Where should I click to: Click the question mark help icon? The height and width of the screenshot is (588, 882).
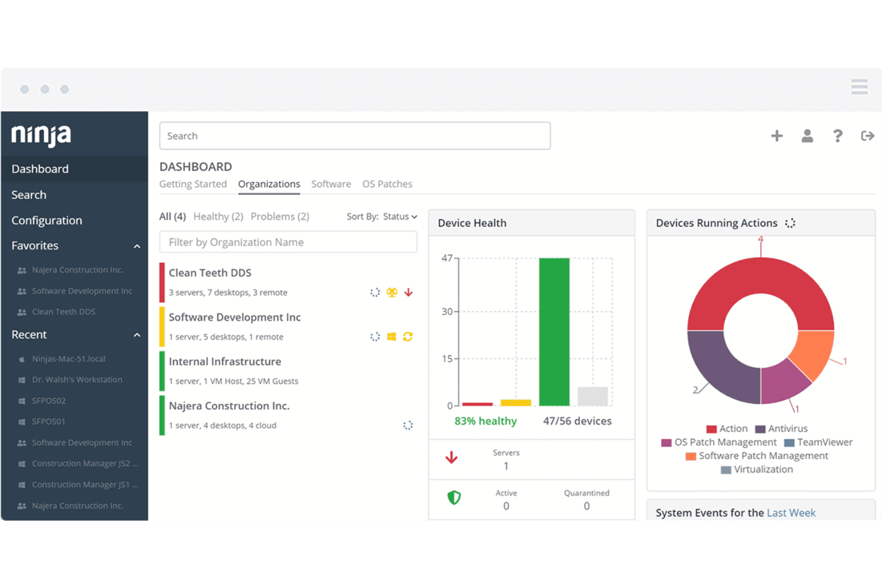click(837, 136)
